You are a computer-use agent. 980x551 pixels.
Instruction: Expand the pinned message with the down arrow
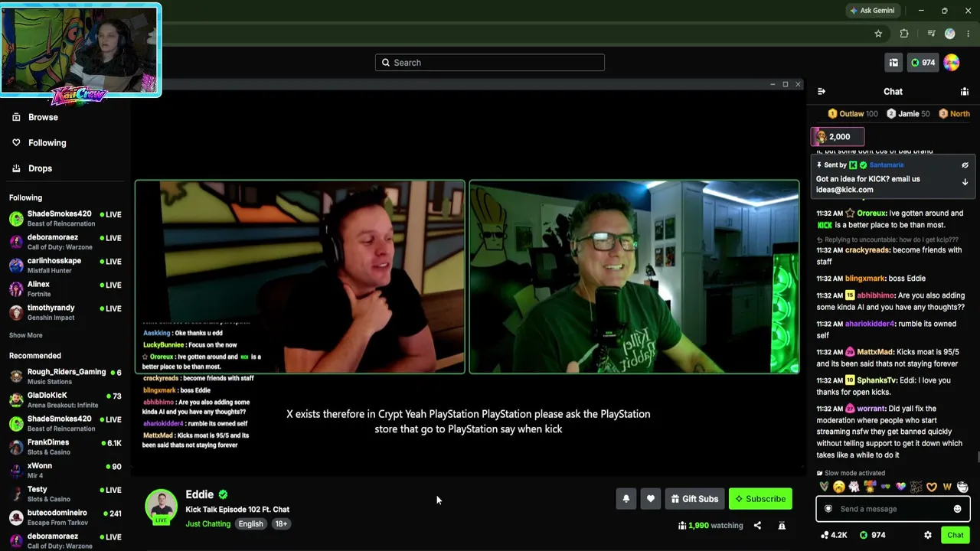(x=965, y=182)
